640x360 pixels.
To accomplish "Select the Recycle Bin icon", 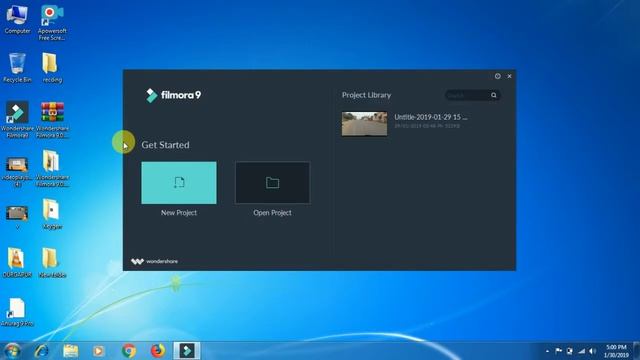I will pyautogui.click(x=17, y=68).
